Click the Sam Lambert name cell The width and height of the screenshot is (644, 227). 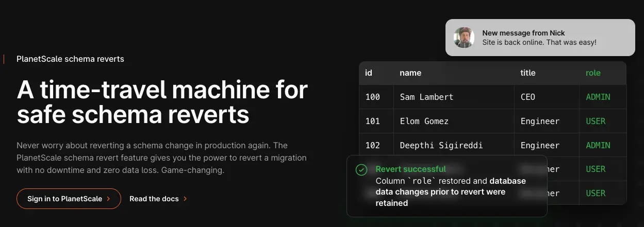click(x=426, y=97)
